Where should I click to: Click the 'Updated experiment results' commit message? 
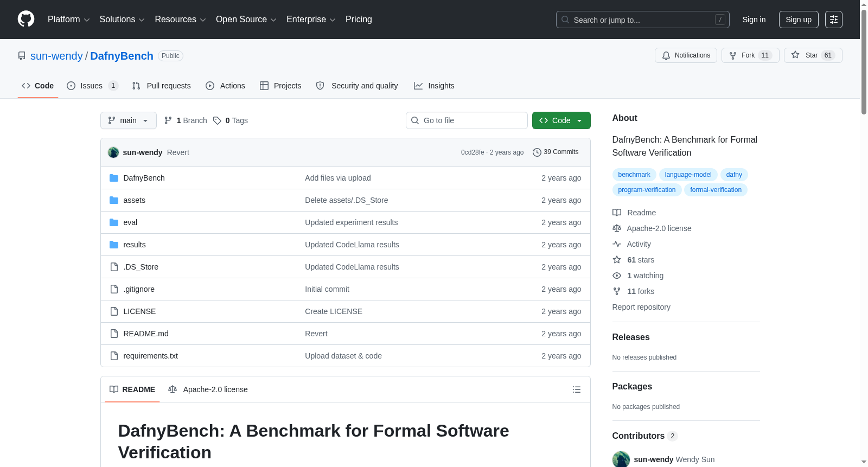coord(352,222)
